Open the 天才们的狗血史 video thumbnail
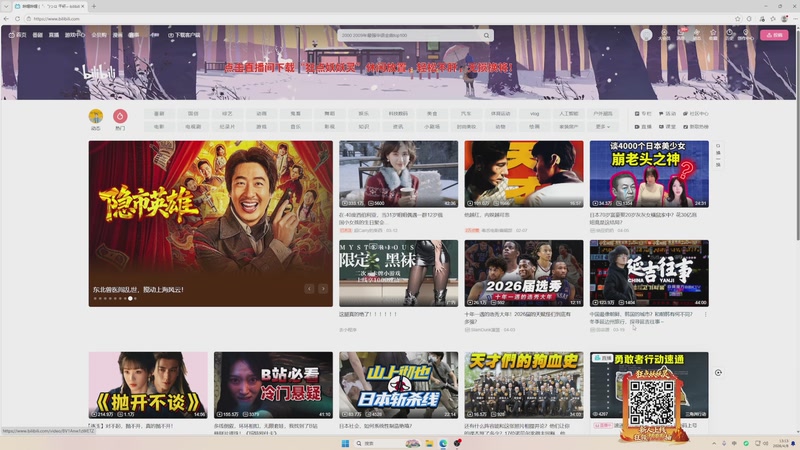 524,385
